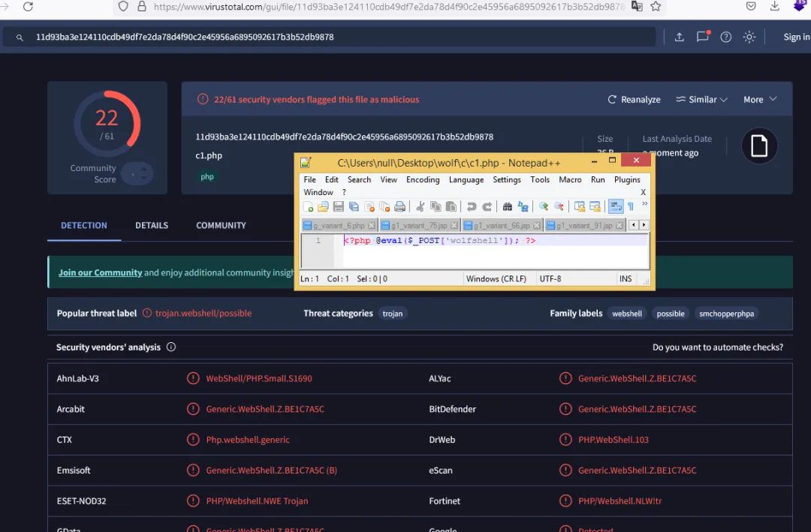Image resolution: width=811 pixels, height=532 pixels.
Task: Print the document from Notepad++ toolbar
Action: [399, 207]
